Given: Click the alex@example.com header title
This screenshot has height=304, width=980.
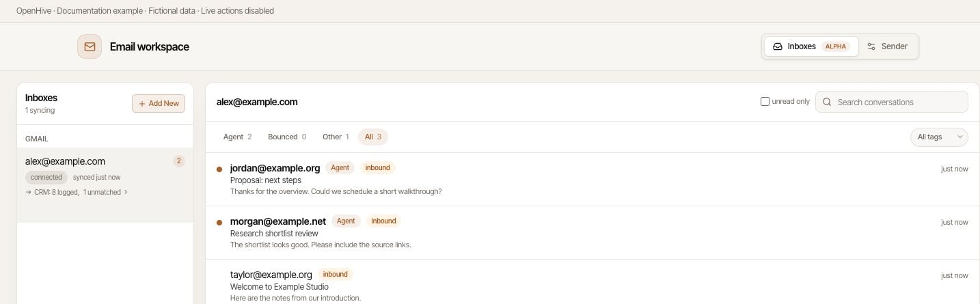Looking at the screenshot, I should click(x=257, y=102).
